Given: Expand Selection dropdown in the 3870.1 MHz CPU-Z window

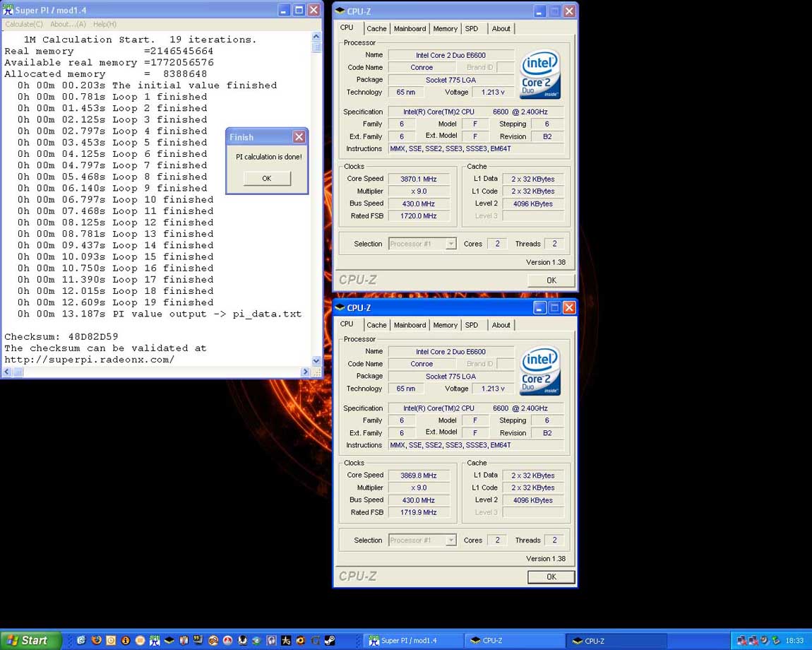Looking at the screenshot, I should (x=451, y=244).
